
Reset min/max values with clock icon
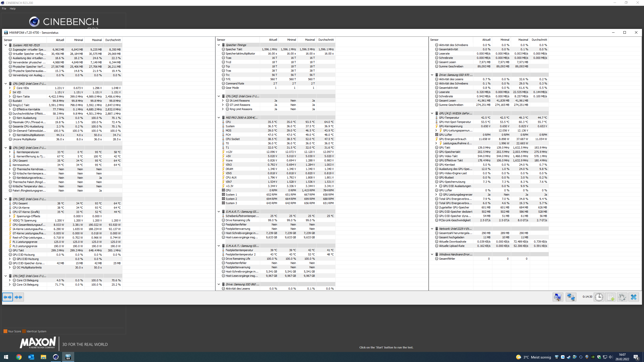pyautogui.click(x=599, y=297)
